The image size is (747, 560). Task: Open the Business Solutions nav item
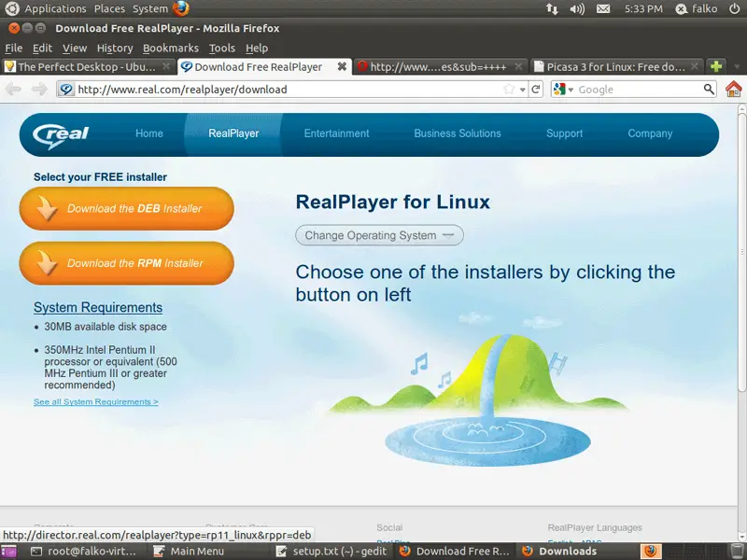click(x=458, y=133)
